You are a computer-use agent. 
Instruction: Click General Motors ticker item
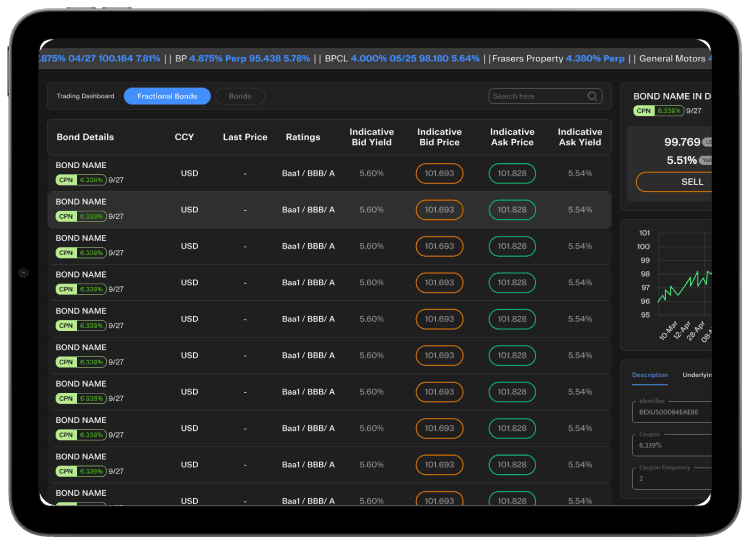[675, 58]
